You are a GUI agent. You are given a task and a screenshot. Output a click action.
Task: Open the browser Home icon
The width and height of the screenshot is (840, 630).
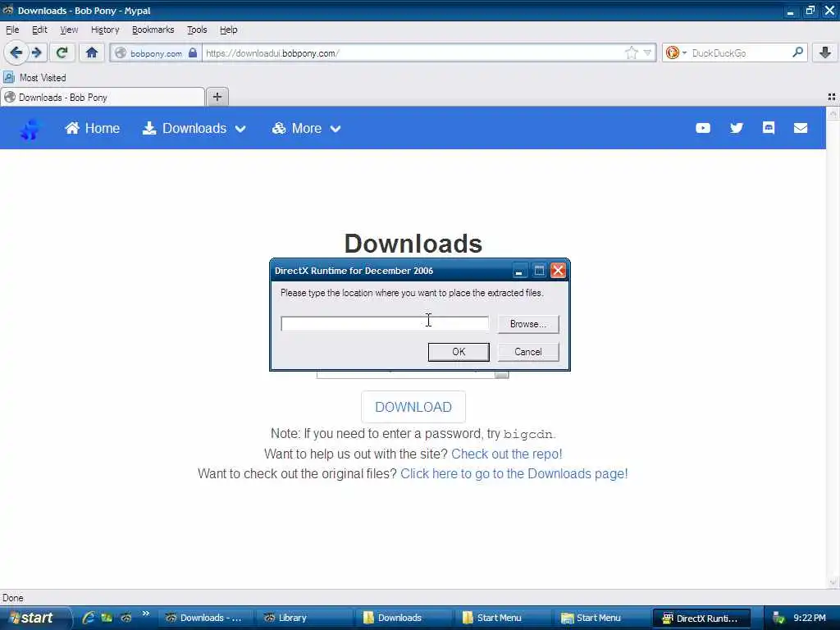coord(92,52)
